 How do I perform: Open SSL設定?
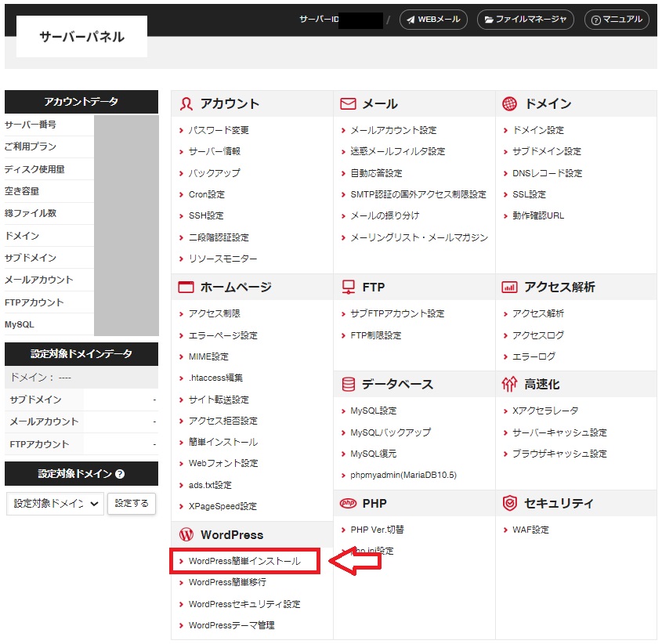(530, 194)
